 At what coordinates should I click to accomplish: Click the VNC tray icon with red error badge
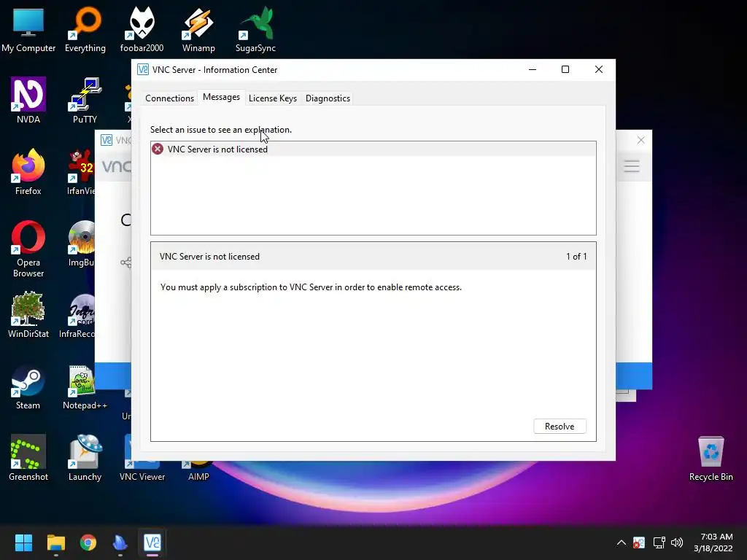coord(639,542)
